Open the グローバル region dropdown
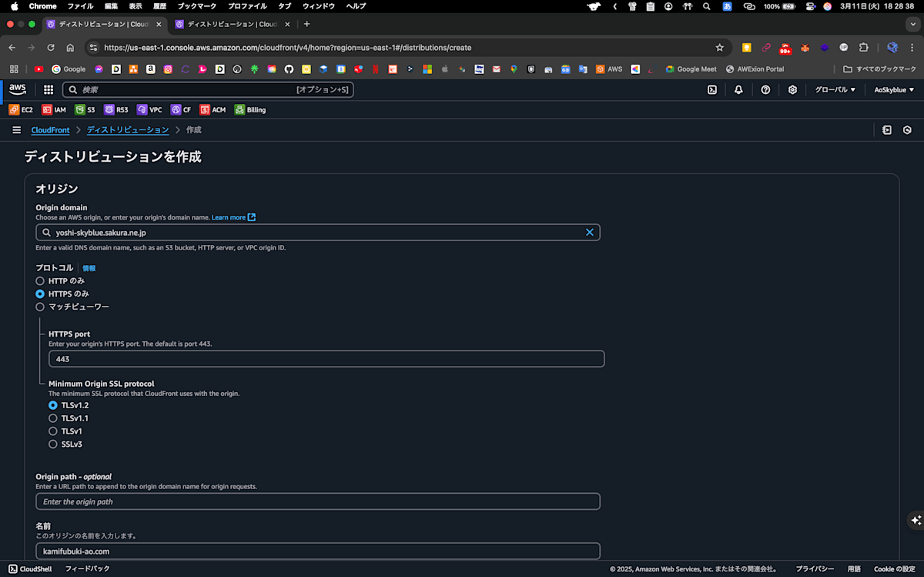The height and width of the screenshot is (577, 924). [835, 89]
